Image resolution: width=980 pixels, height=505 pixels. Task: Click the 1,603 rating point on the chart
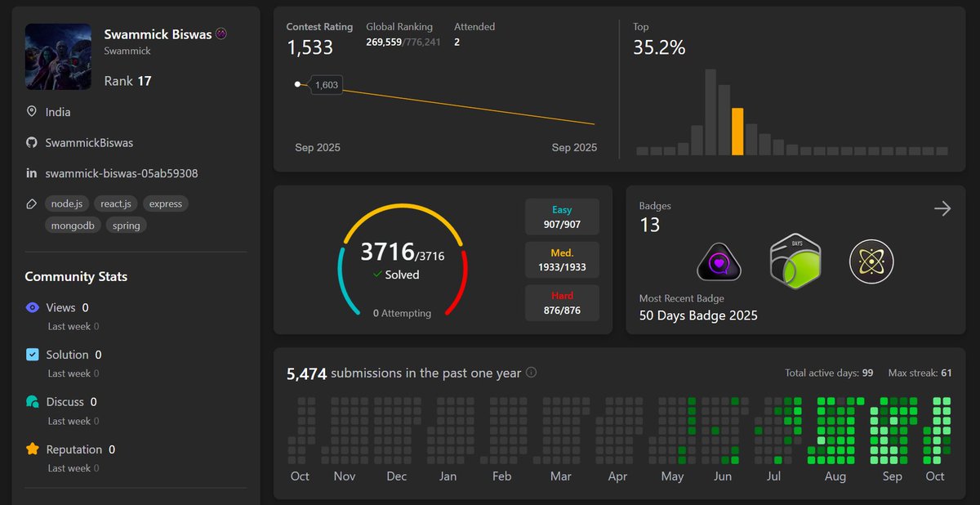[x=298, y=83]
